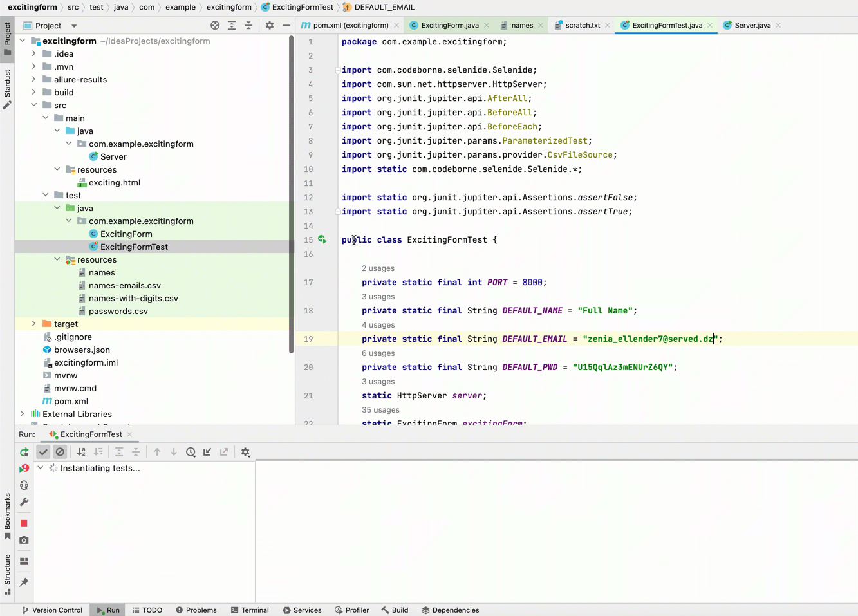Collapse all test results icon
Screen dimensions: 858x616
pos(136,453)
